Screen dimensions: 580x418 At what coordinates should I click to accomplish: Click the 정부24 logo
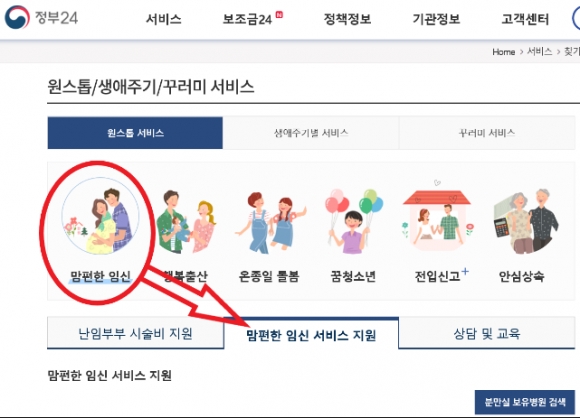tap(41, 17)
